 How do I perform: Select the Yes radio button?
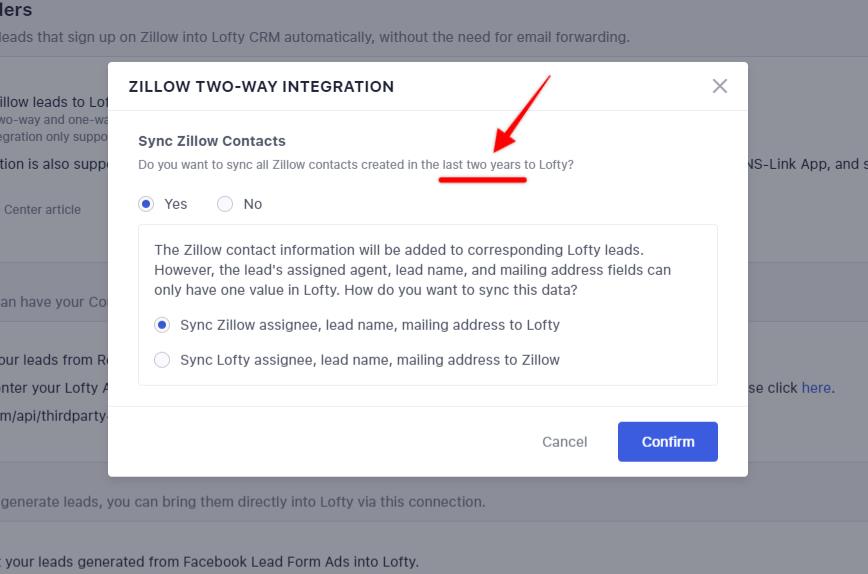click(147, 204)
